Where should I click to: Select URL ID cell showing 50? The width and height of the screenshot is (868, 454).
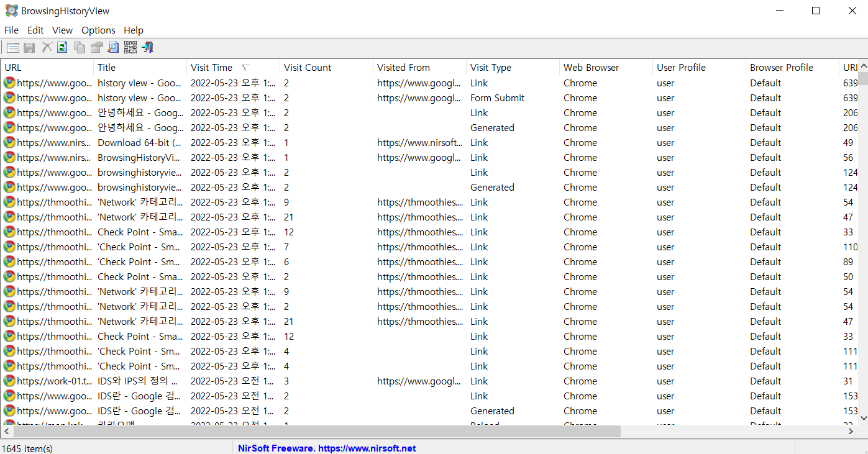(x=849, y=276)
